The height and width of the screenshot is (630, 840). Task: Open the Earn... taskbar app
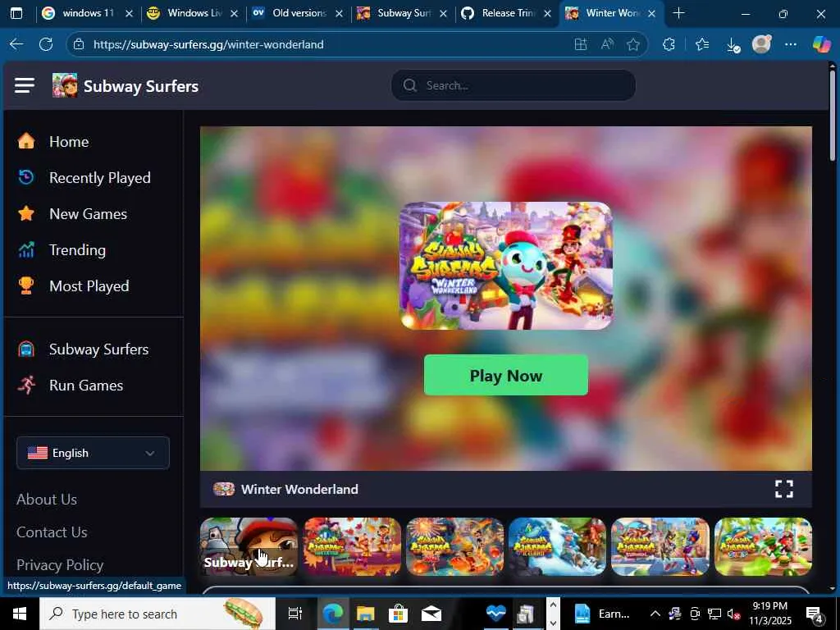pos(601,614)
